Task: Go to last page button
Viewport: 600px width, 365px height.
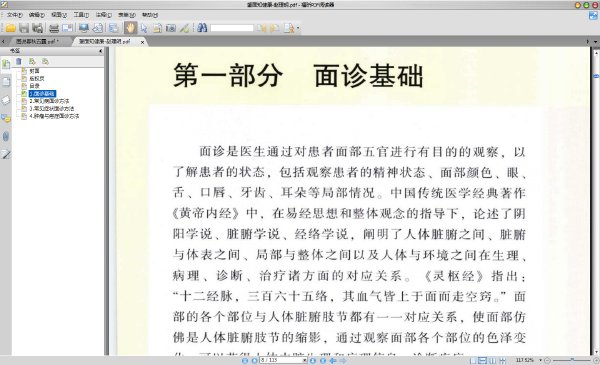Action: tap(323, 360)
